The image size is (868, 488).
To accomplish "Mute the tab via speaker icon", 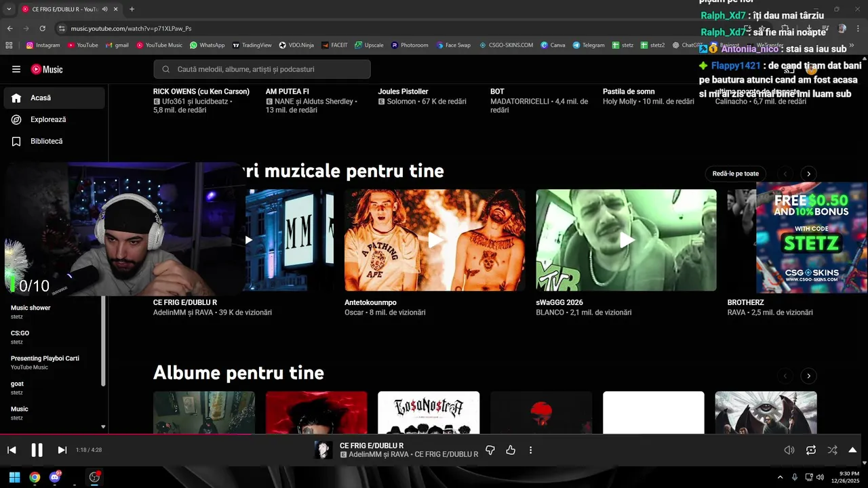I will coord(104,9).
